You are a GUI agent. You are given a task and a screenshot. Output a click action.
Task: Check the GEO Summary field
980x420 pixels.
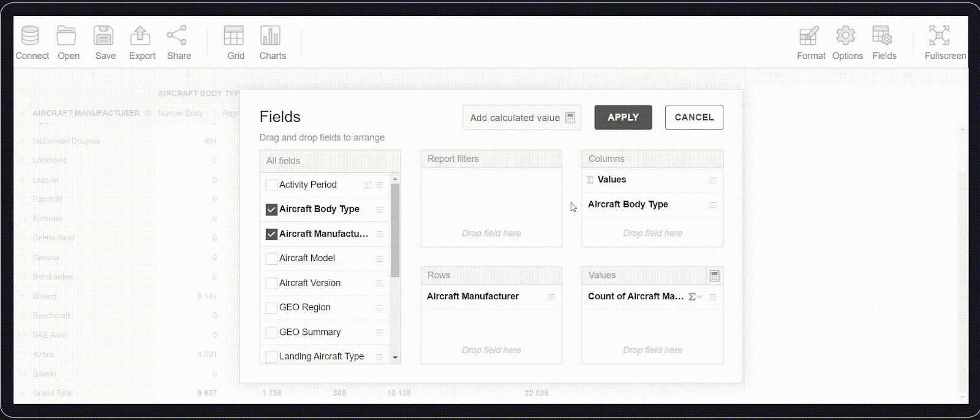click(x=271, y=332)
